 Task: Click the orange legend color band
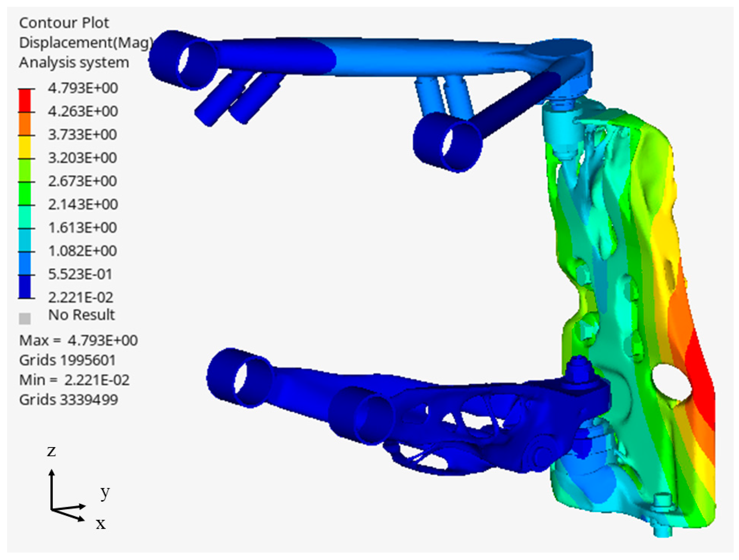point(24,124)
